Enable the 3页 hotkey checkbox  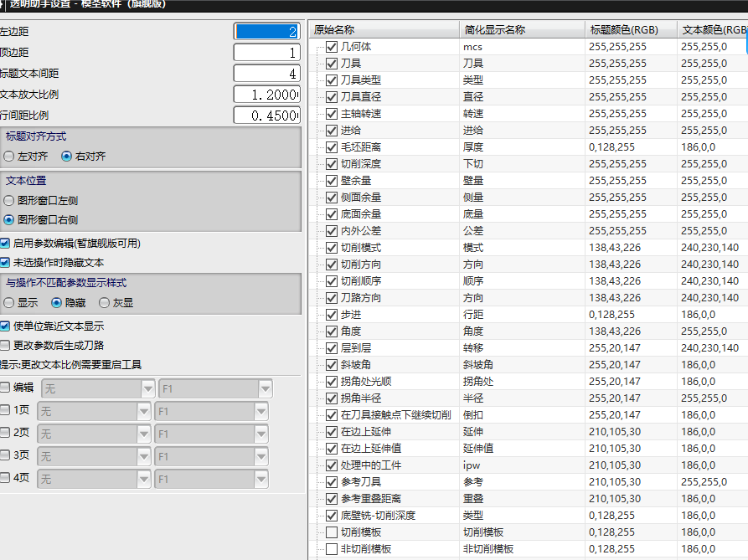5,455
